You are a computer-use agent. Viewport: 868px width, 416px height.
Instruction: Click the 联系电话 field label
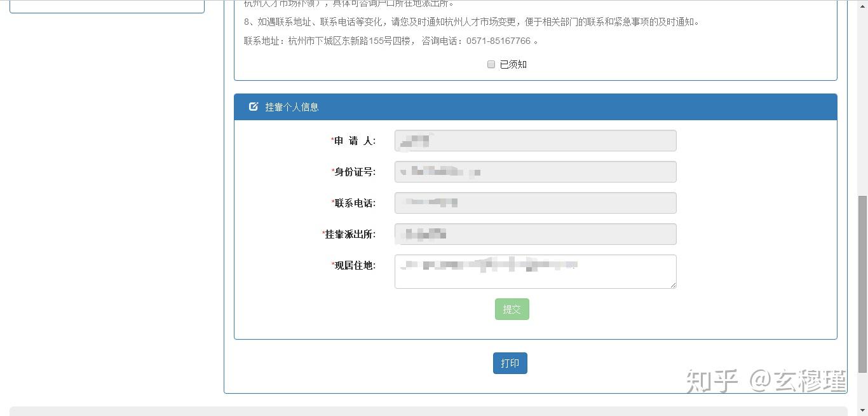click(x=353, y=203)
